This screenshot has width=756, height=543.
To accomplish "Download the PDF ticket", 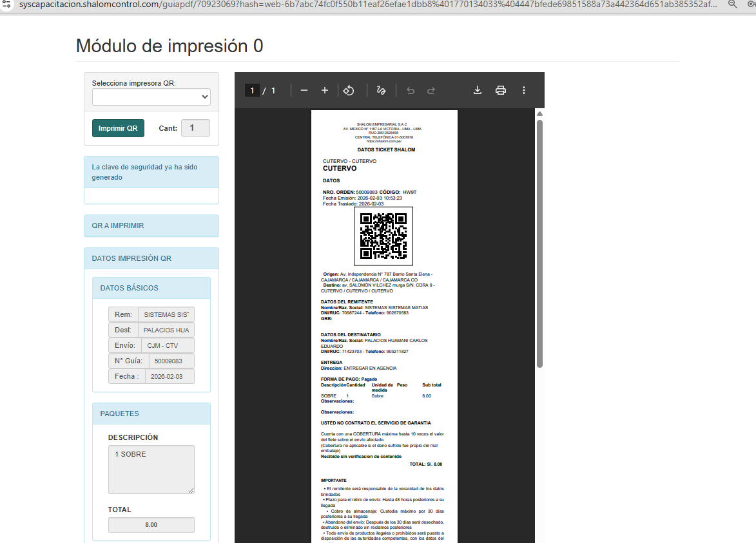I will [478, 90].
